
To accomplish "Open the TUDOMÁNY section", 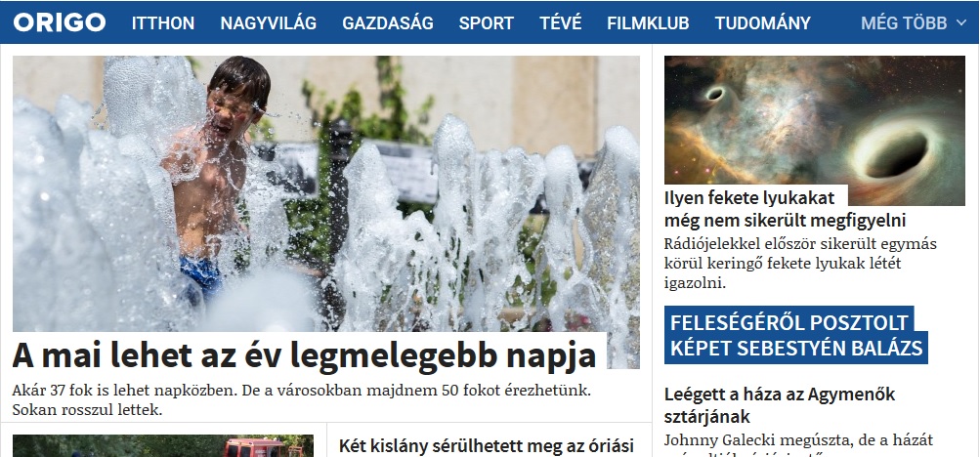I will 762,23.
